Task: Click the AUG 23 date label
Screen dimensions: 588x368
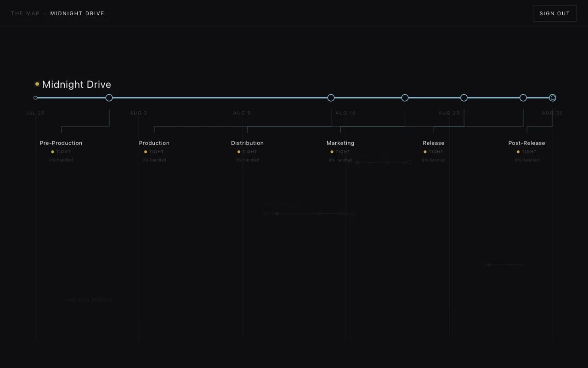Action: (449, 113)
